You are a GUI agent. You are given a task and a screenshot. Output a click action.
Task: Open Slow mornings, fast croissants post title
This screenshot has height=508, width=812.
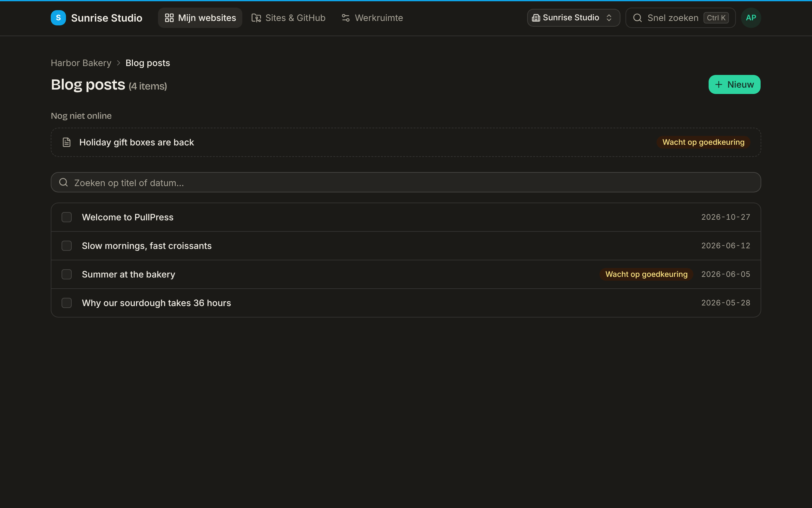click(x=147, y=246)
